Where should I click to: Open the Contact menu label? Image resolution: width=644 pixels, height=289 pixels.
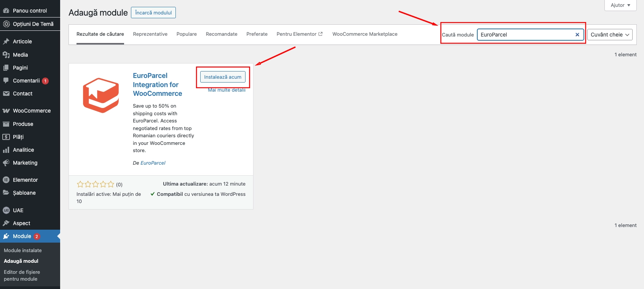[22, 94]
